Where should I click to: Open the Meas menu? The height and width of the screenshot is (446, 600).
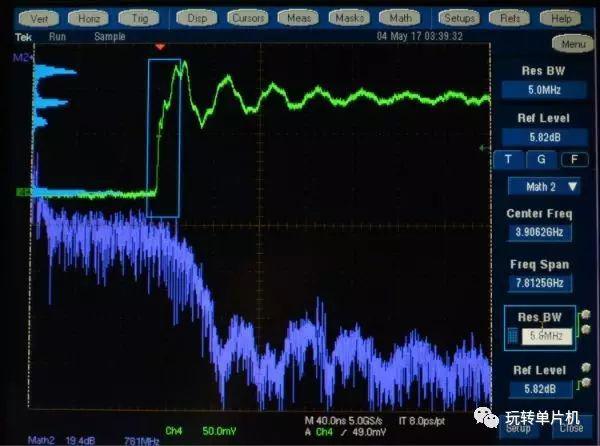point(299,18)
